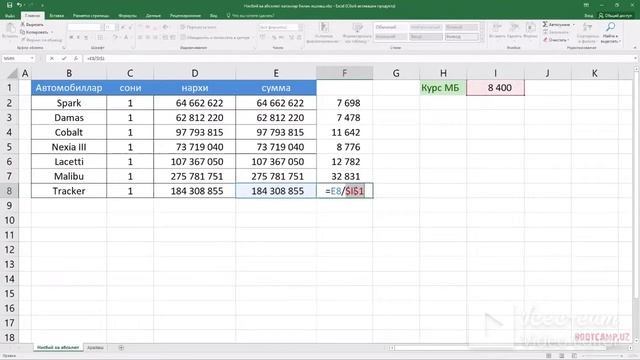
Task: Click the Paste clipboard icon
Action: pos(10,29)
